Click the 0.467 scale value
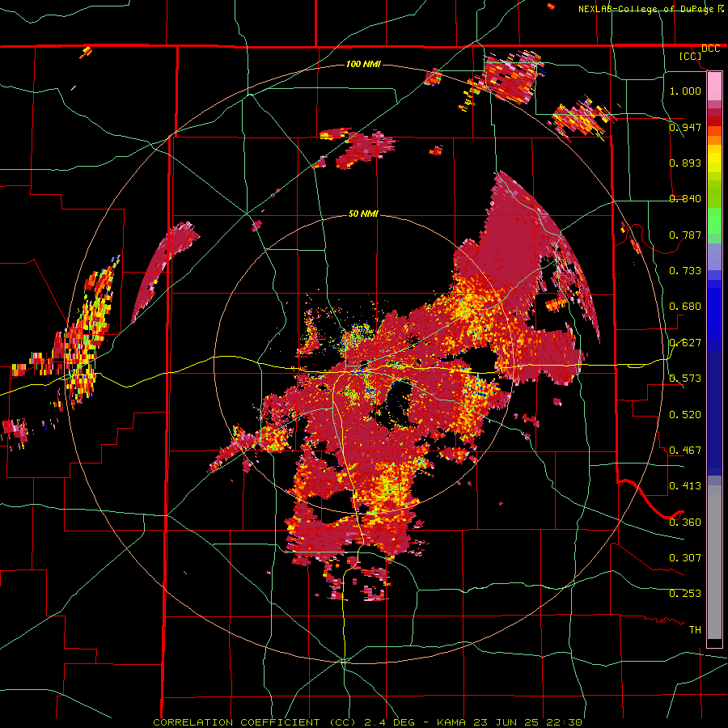Screen dimensions: 728x728 (x=685, y=451)
